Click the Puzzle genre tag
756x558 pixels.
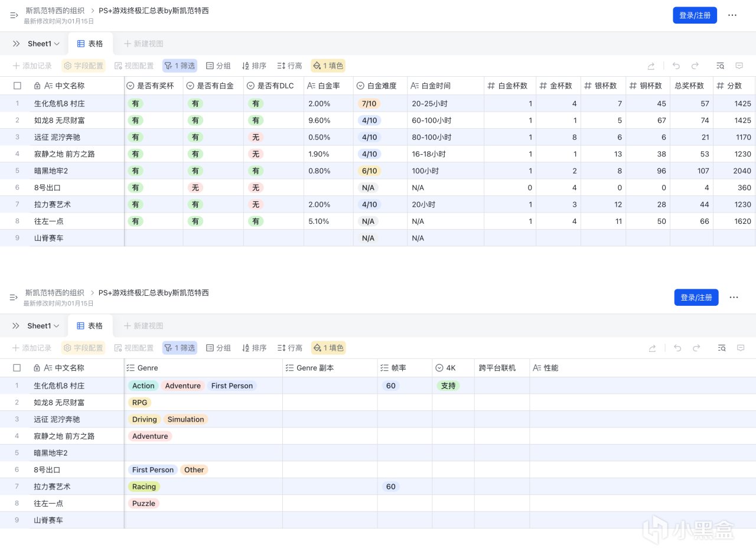point(144,504)
